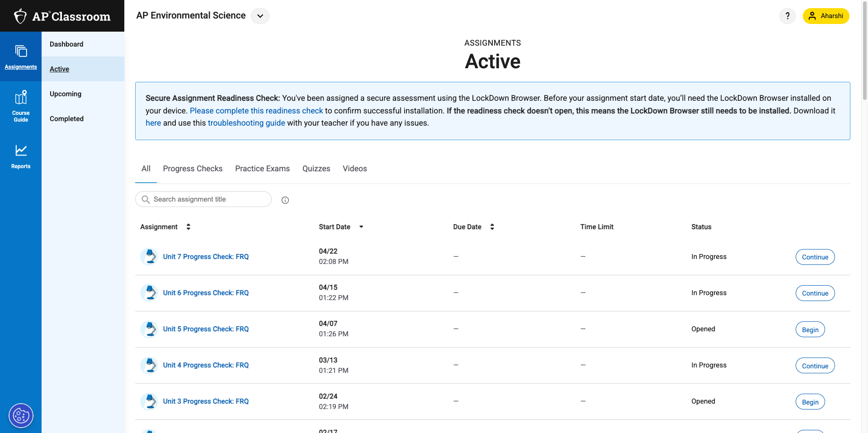Screen dimensions: 868x433
Task: Continue Unit 7 Progress Check
Action: [815, 257]
